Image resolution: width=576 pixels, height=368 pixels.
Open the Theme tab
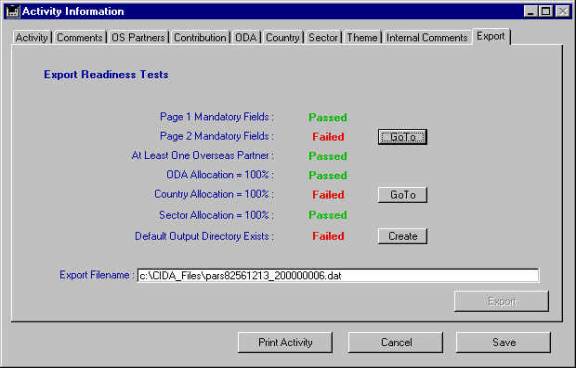[x=362, y=37]
